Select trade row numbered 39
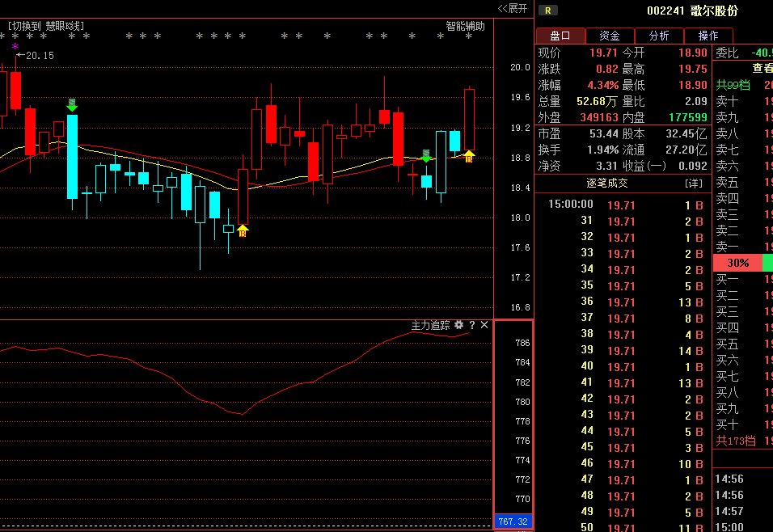 pos(623,350)
